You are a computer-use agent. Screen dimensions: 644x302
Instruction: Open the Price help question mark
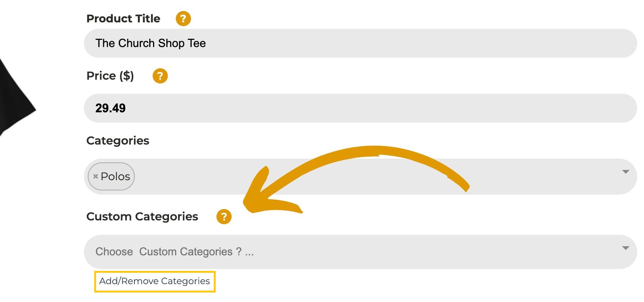160,76
